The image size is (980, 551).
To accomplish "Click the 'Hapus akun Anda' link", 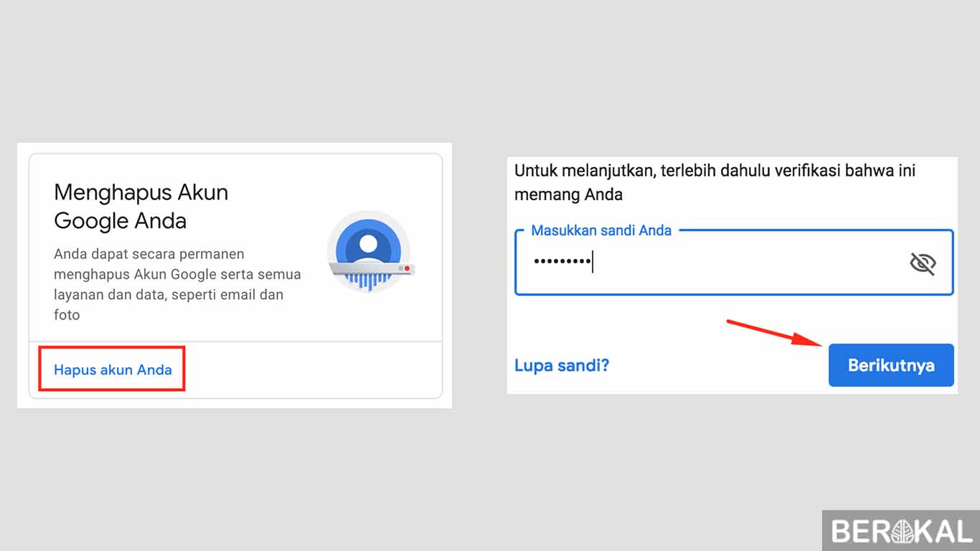I will (x=113, y=370).
